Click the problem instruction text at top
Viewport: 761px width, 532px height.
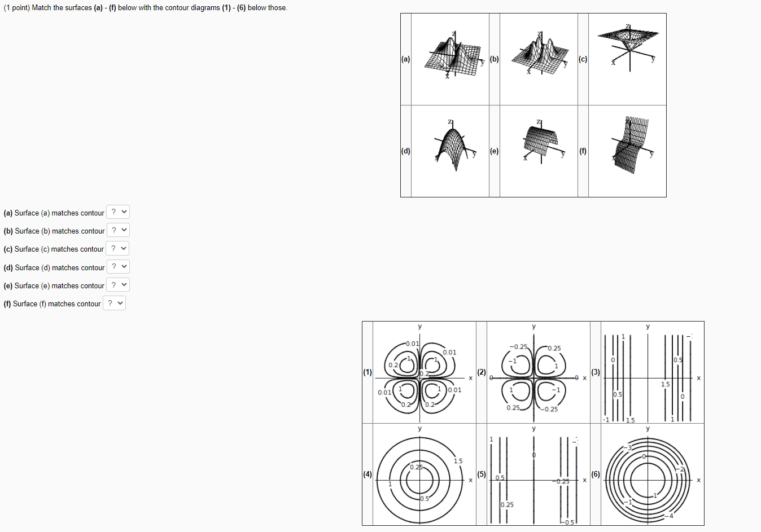pos(145,8)
